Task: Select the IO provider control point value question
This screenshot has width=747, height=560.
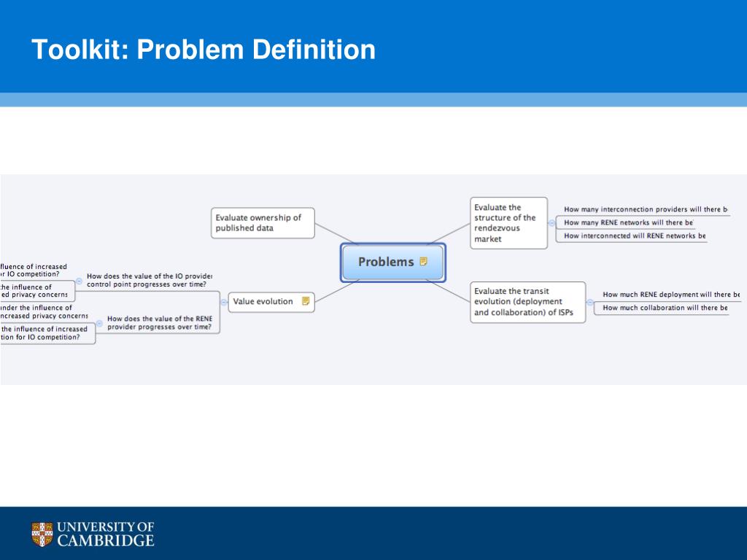Action: (x=149, y=280)
